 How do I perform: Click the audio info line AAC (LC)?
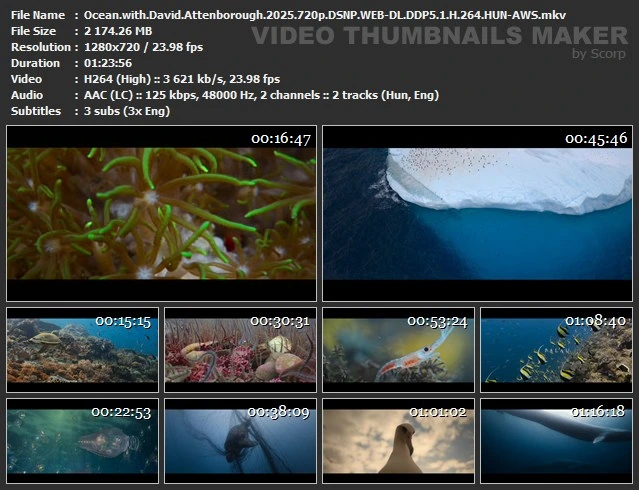261,95
